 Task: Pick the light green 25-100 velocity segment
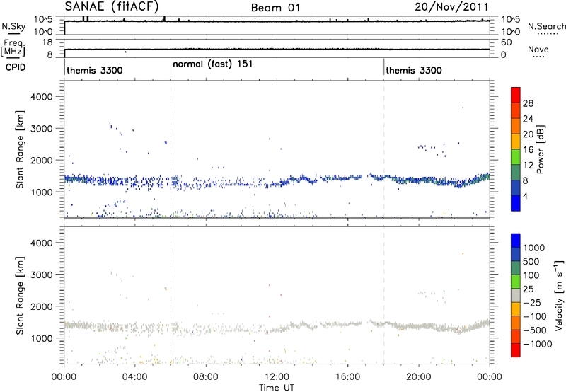pos(516,282)
